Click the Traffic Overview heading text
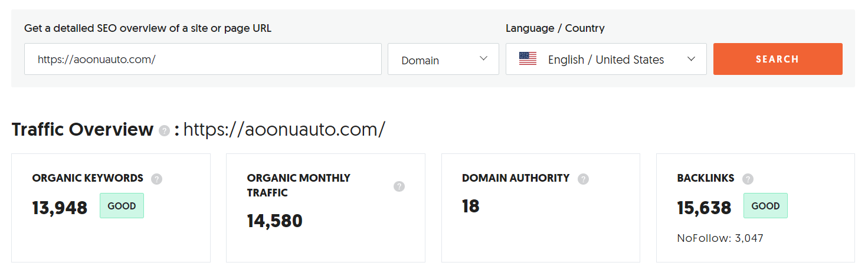The width and height of the screenshot is (868, 269). coord(83,130)
